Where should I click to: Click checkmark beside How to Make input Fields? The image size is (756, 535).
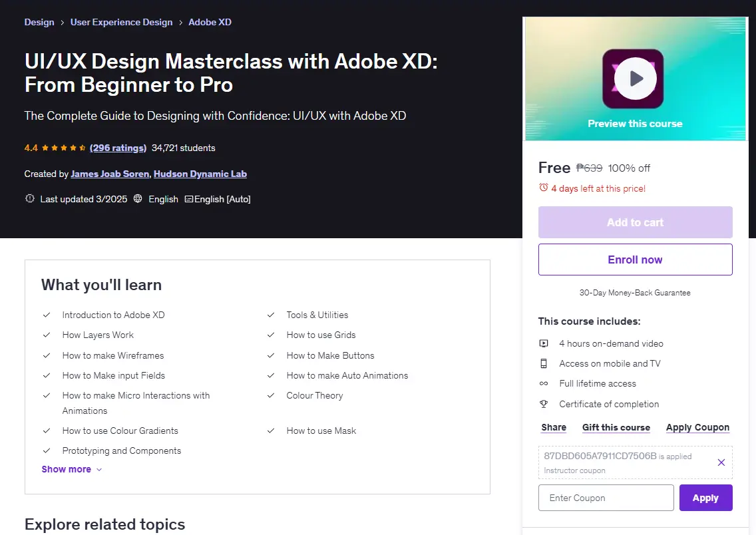point(47,375)
